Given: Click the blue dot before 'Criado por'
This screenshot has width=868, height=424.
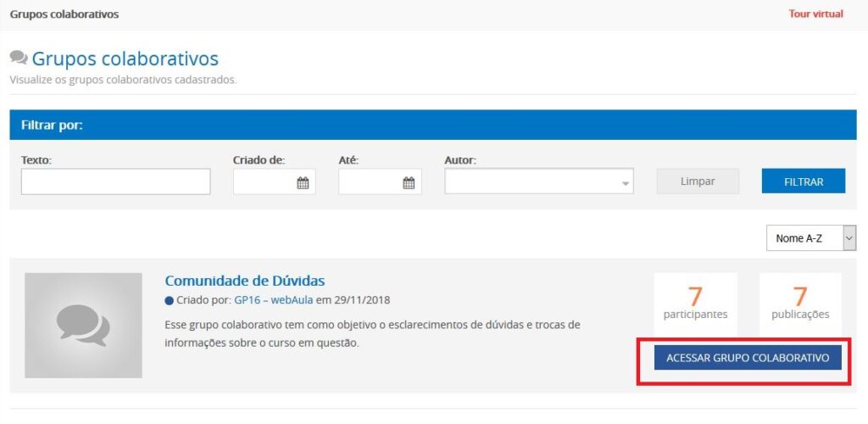Looking at the screenshot, I should 170,300.
